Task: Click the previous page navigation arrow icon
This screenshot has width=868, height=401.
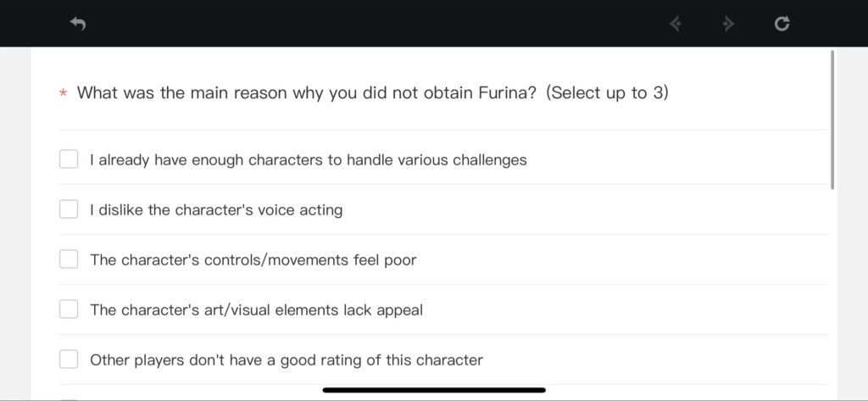Action: click(675, 23)
